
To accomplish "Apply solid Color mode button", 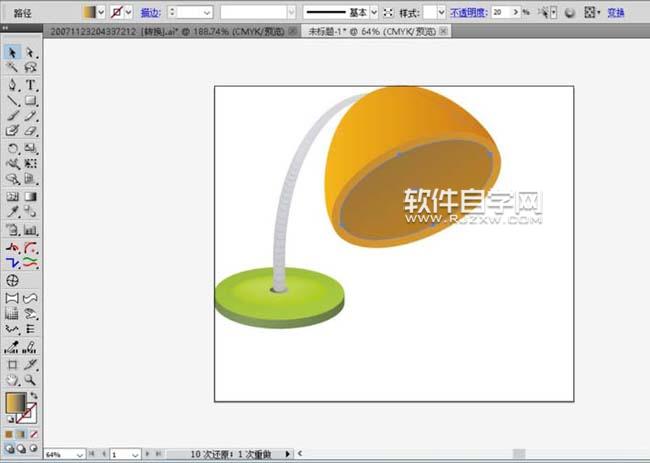I will [9, 434].
